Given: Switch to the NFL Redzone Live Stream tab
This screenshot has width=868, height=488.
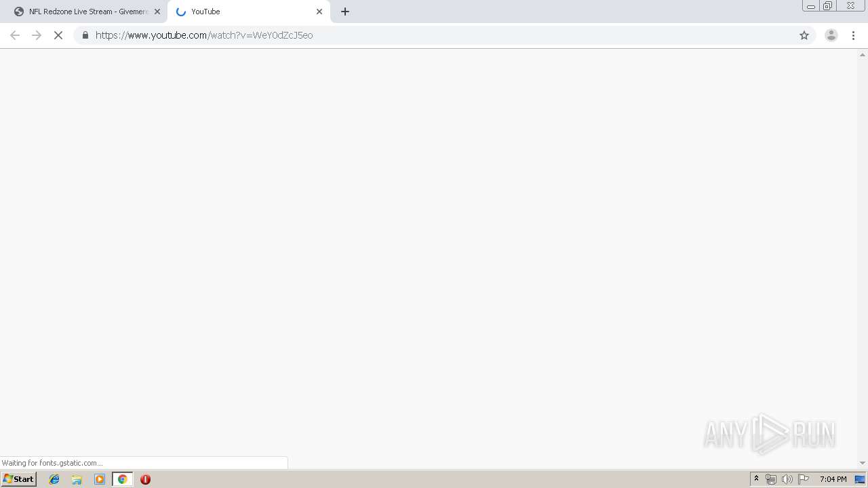Looking at the screenshot, I should pyautogui.click(x=87, y=12).
